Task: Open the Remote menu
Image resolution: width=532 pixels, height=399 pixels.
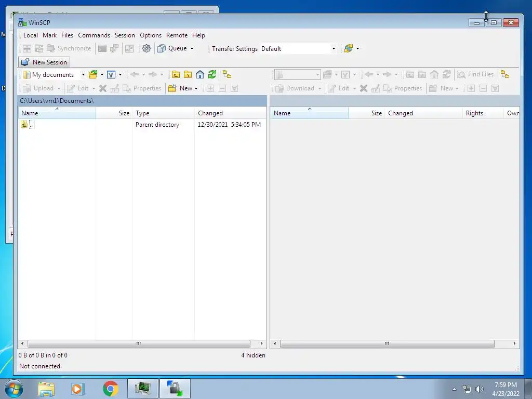Action: point(177,35)
